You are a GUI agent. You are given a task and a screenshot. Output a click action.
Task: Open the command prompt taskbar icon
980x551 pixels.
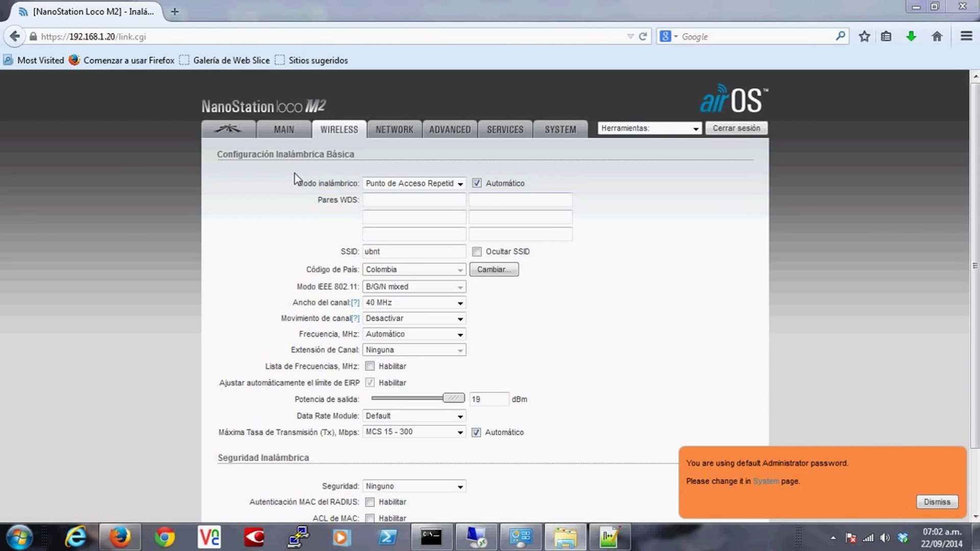coord(431,537)
